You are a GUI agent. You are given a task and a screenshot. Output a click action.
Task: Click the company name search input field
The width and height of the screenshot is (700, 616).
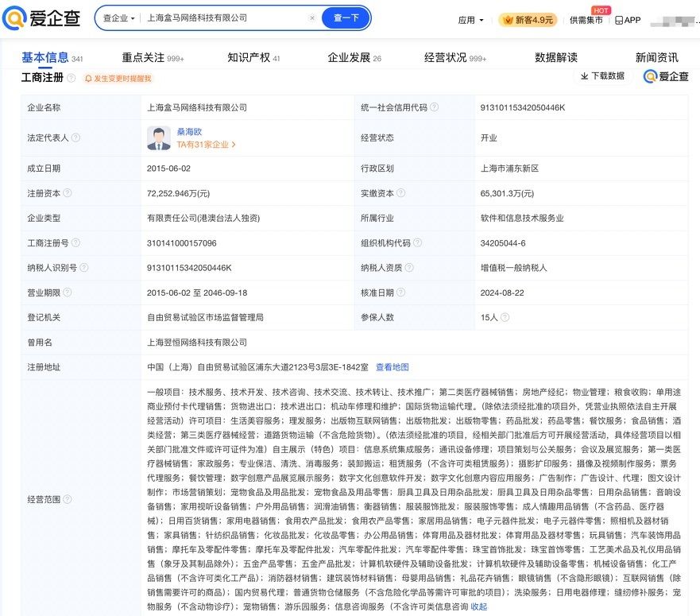(222, 17)
